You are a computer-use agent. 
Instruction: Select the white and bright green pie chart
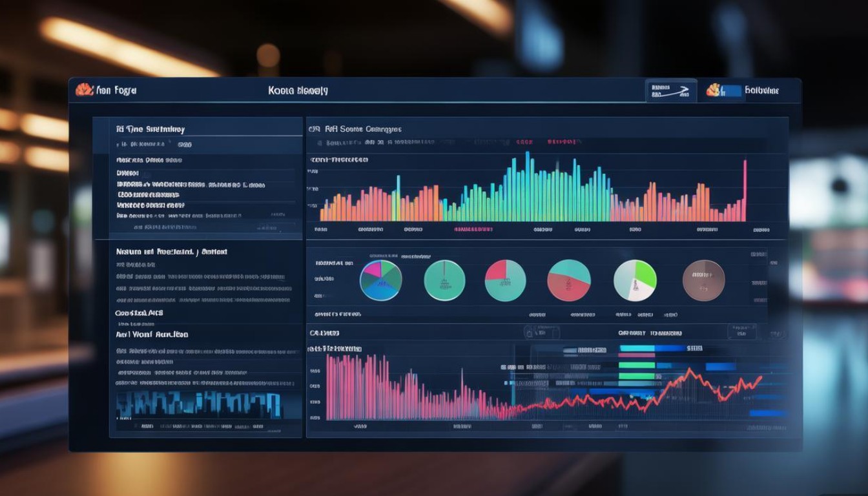coord(635,280)
